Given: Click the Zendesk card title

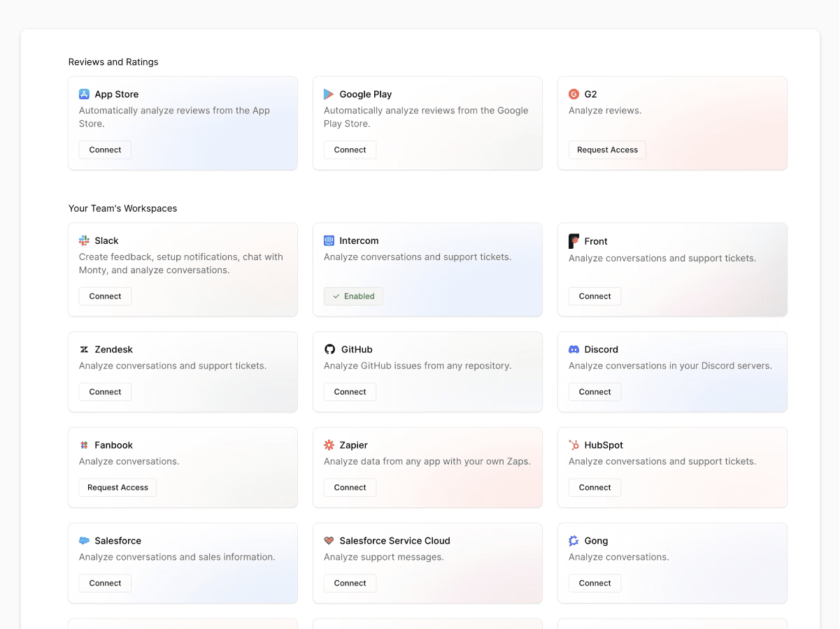Looking at the screenshot, I should [x=114, y=349].
